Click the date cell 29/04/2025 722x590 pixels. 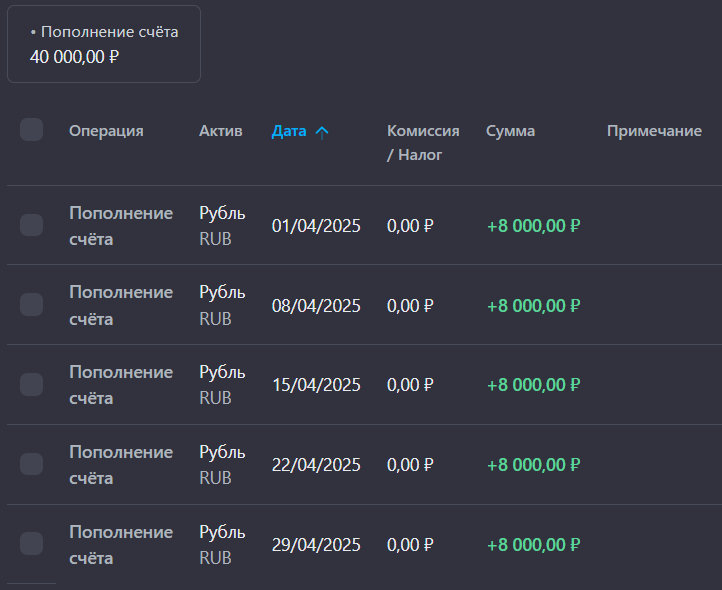pyautogui.click(x=316, y=545)
